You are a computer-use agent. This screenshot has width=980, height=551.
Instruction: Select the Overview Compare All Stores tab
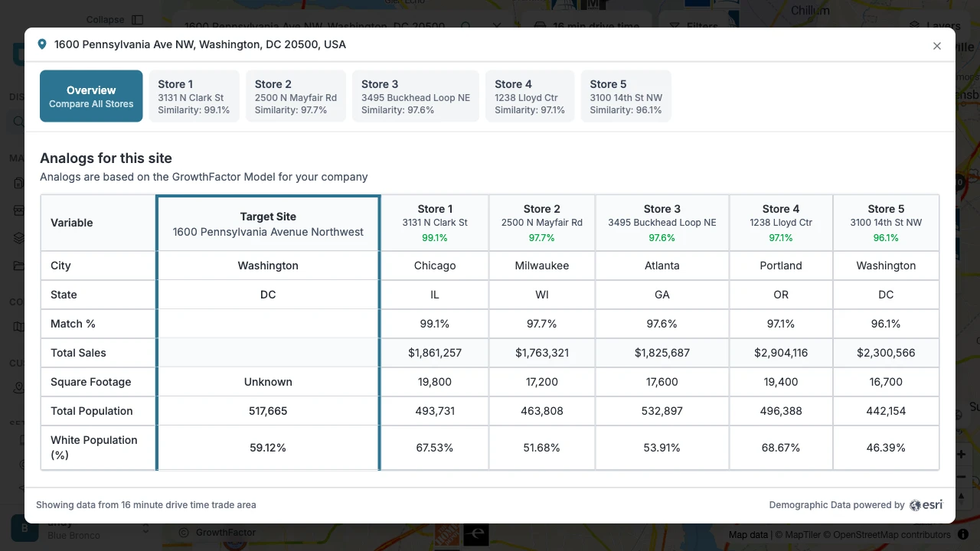91,96
